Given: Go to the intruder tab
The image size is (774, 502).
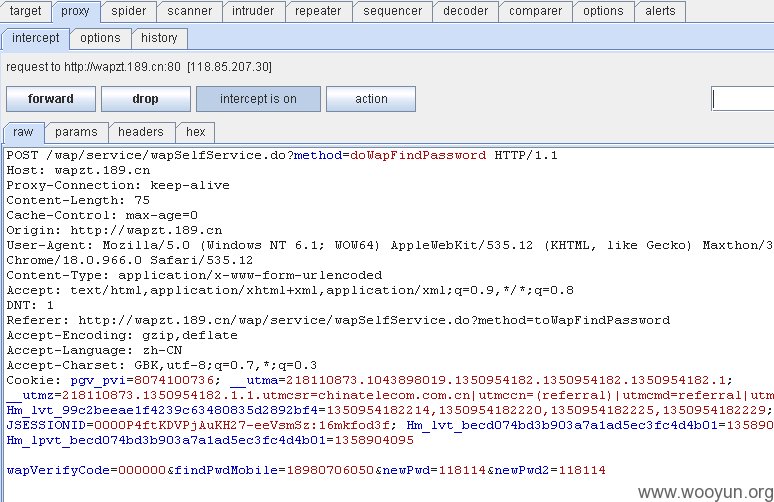Looking at the screenshot, I should point(253,11).
